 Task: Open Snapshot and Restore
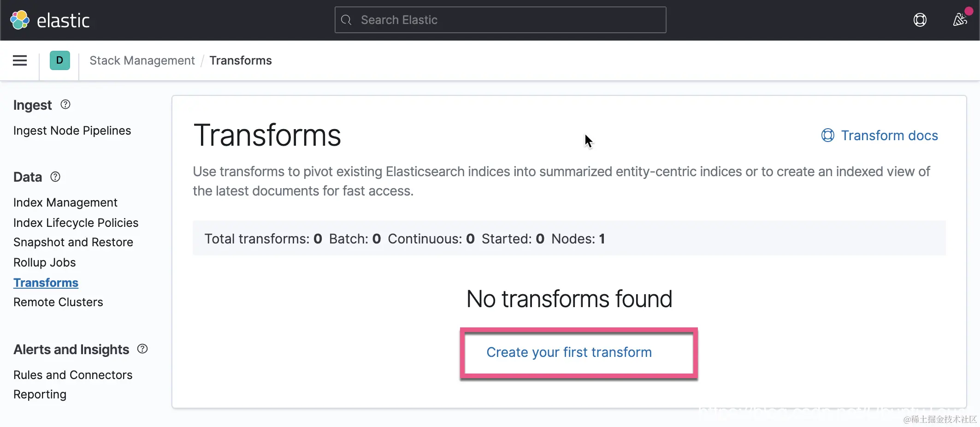point(73,242)
